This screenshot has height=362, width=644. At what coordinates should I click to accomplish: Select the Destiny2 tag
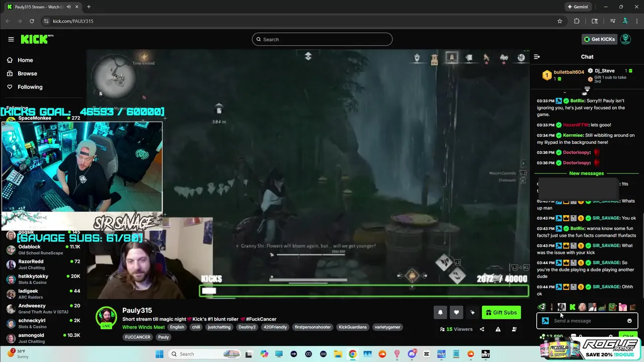pos(247,327)
